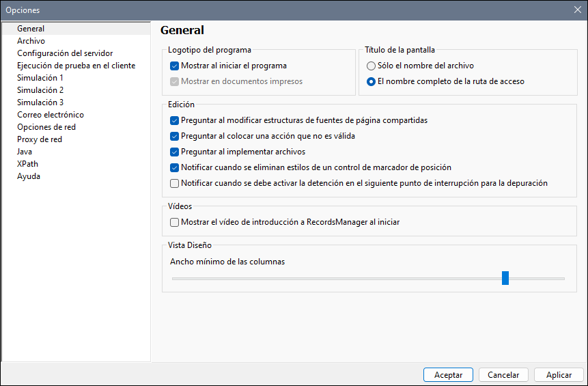Switch to Opciones de red section

coord(46,127)
